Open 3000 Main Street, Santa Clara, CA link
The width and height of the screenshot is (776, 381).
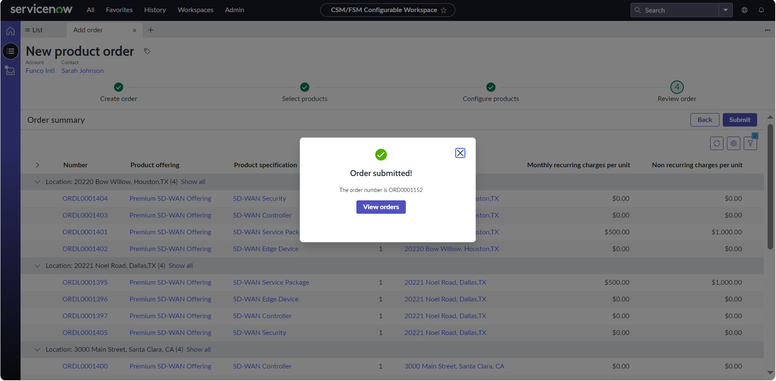tap(454, 366)
